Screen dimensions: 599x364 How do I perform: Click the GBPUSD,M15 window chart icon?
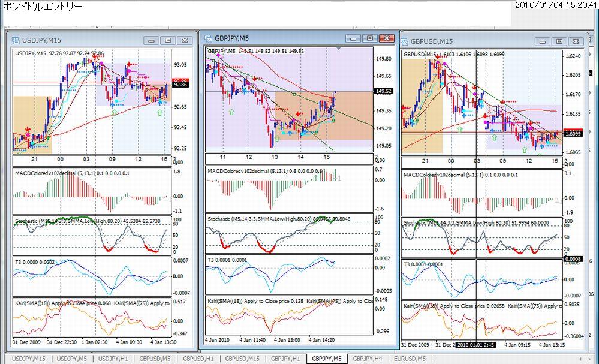click(404, 41)
